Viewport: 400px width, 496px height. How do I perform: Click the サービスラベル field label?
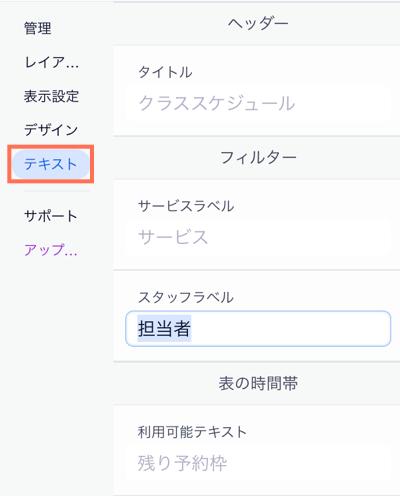(x=186, y=206)
